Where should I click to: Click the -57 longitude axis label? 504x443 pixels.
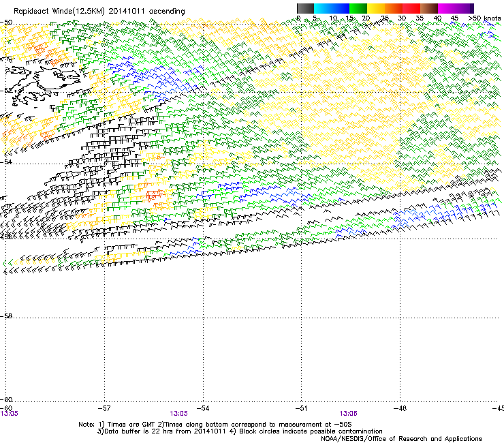[104, 408]
